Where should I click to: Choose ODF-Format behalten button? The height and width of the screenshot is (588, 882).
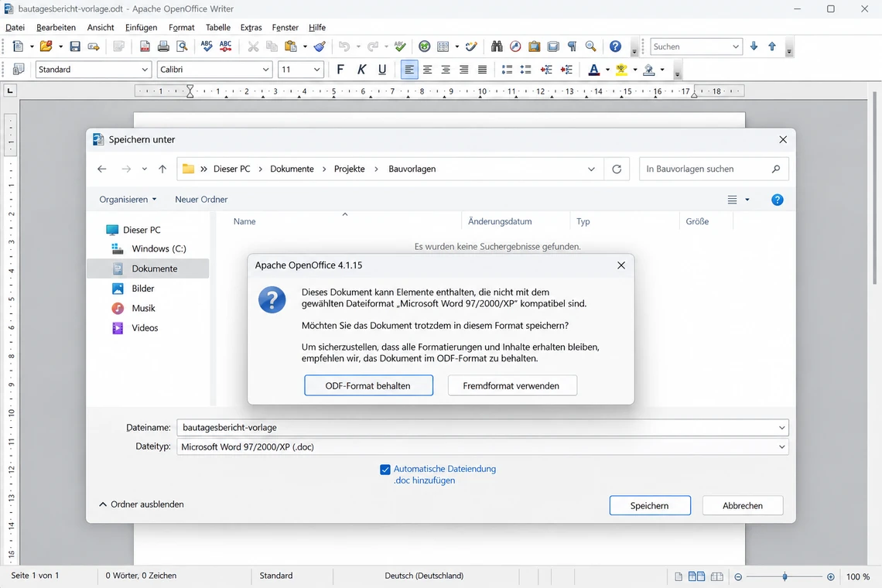(368, 385)
